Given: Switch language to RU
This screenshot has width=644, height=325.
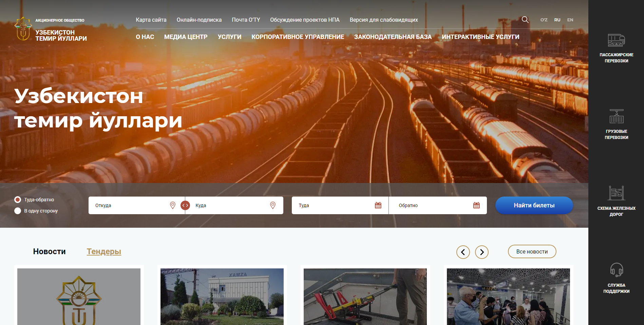Looking at the screenshot, I should point(557,20).
